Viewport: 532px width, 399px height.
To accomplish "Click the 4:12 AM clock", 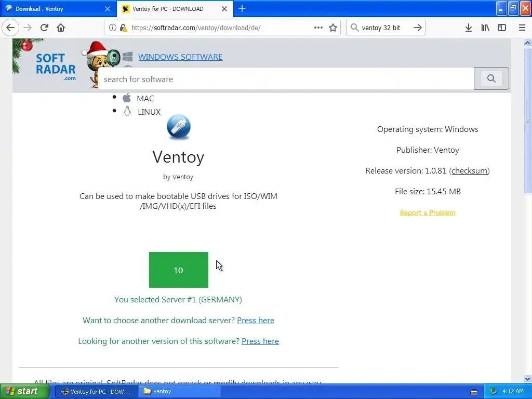I will [513, 392].
